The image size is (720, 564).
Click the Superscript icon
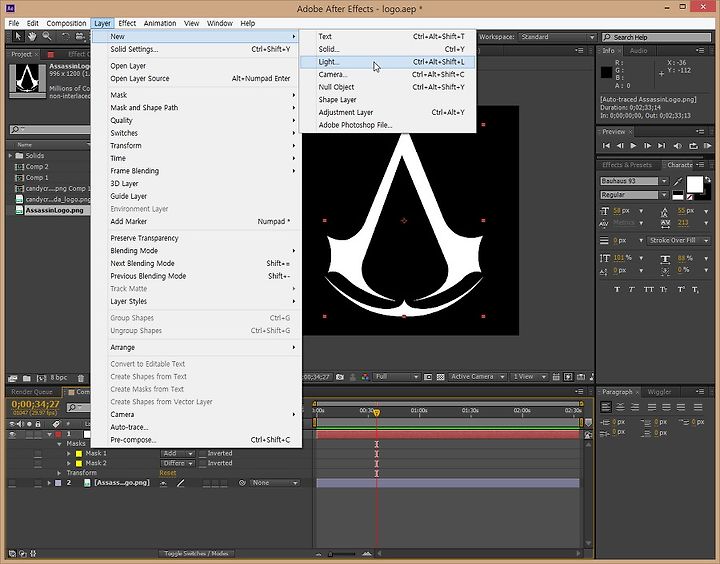click(681, 289)
